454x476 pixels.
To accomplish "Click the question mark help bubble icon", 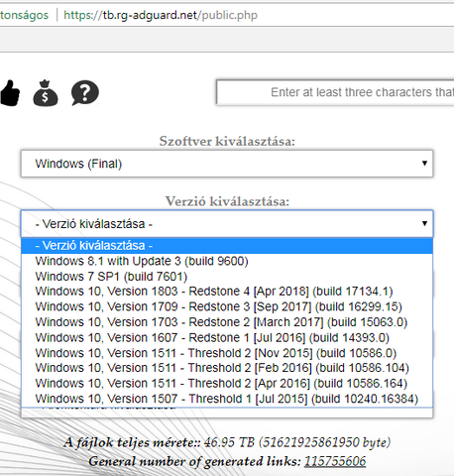I will coord(85,93).
